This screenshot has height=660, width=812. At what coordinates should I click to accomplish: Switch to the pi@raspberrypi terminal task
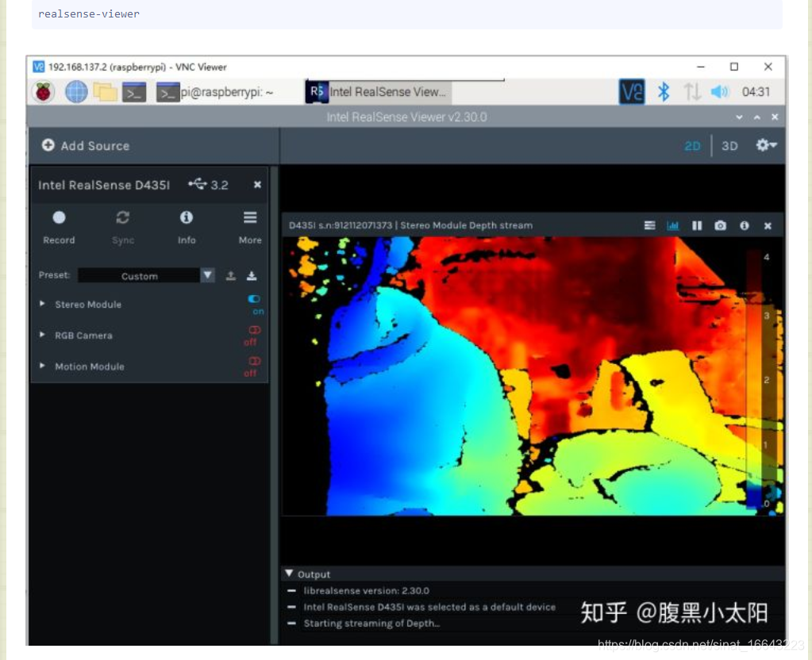(215, 92)
